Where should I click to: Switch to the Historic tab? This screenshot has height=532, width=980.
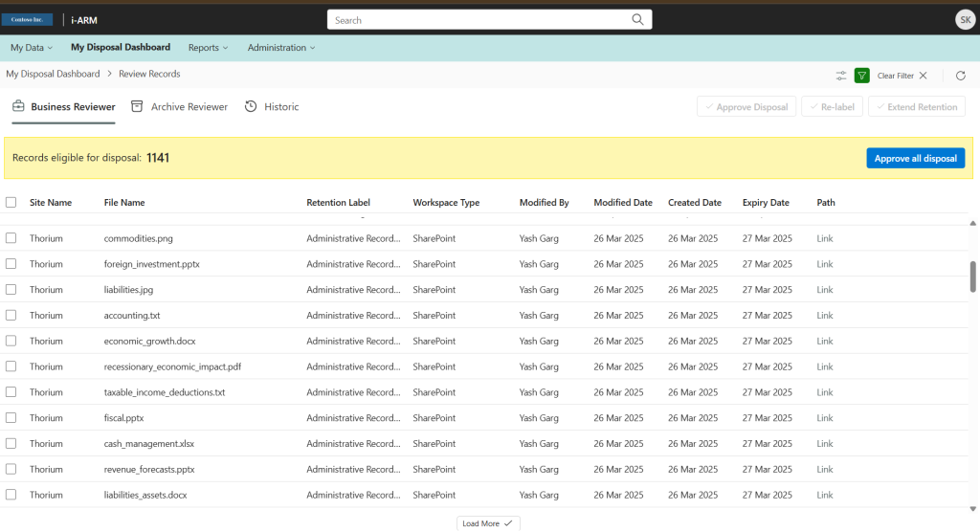pyautogui.click(x=272, y=107)
